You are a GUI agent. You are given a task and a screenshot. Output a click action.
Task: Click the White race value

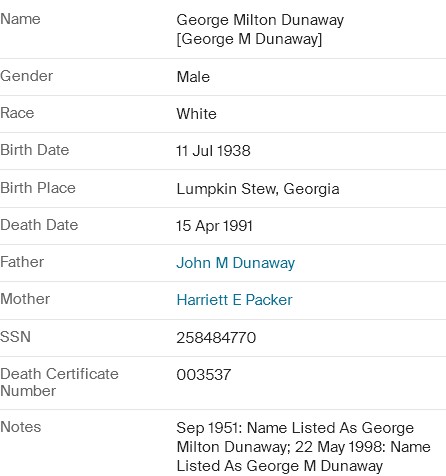(x=196, y=114)
